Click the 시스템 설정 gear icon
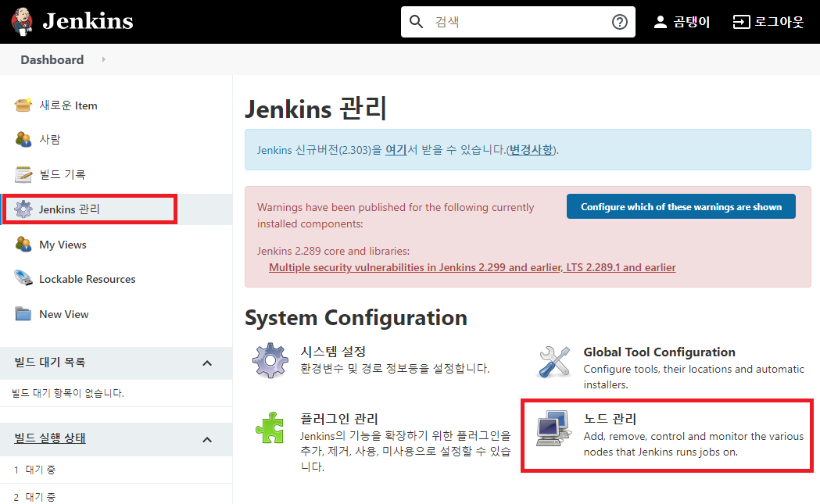The height and width of the screenshot is (504, 820). coord(270,360)
